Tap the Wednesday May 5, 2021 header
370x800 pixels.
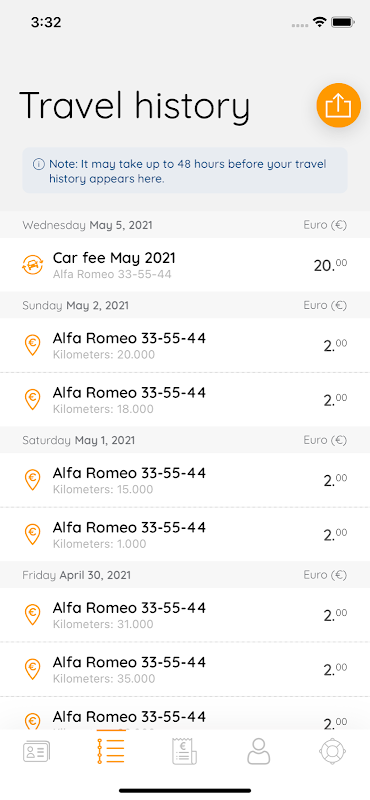pos(87,225)
